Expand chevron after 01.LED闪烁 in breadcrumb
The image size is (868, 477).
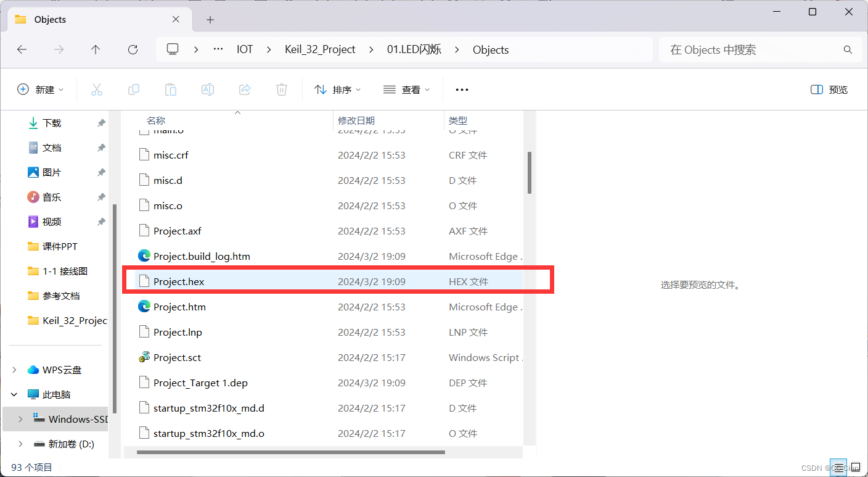457,50
